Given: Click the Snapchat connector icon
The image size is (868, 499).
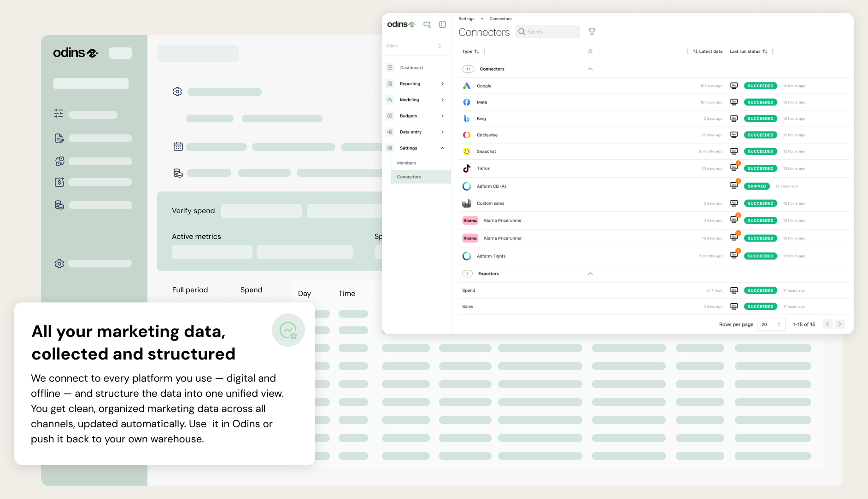Looking at the screenshot, I should pyautogui.click(x=466, y=151).
